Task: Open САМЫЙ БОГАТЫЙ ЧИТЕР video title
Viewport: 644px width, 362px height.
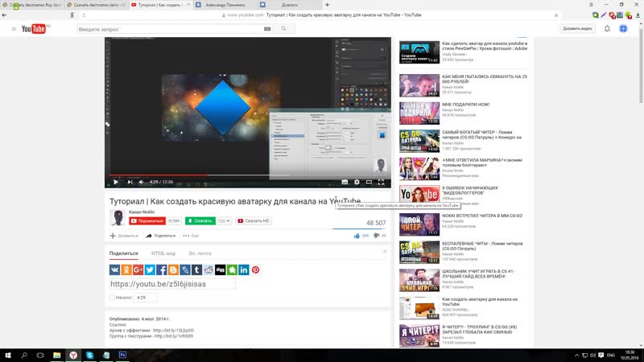Action: [x=481, y=134]
